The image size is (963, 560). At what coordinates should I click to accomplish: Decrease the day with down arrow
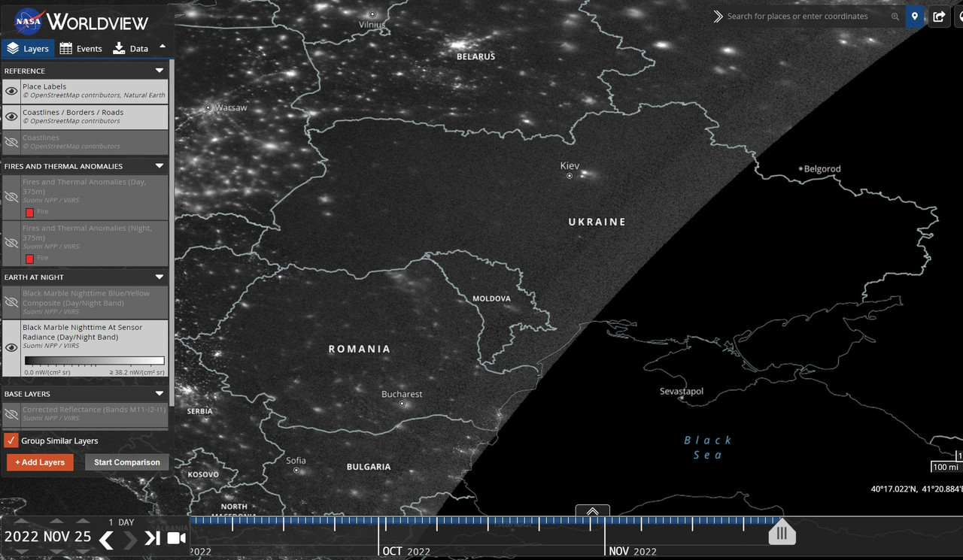coord(82,552)
